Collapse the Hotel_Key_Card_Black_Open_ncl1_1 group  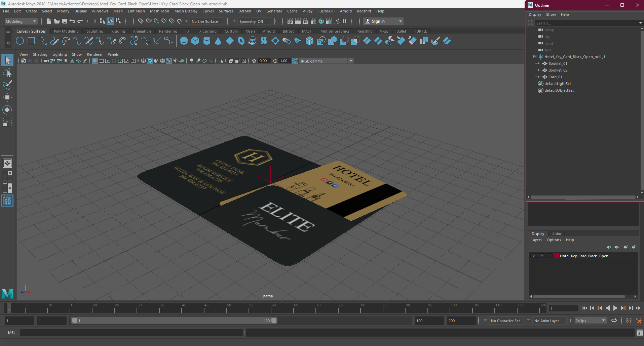[535, 57]
